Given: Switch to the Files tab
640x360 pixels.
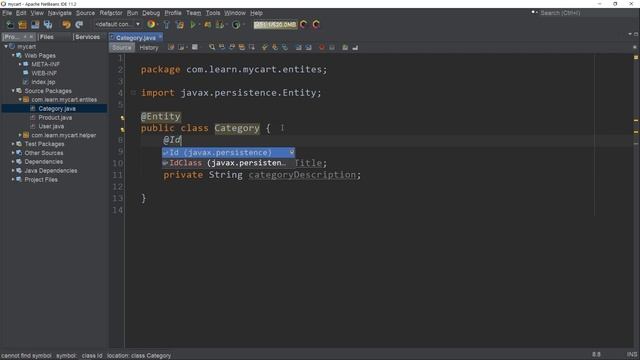Looking at the screenshot, I should click(47, 37).
